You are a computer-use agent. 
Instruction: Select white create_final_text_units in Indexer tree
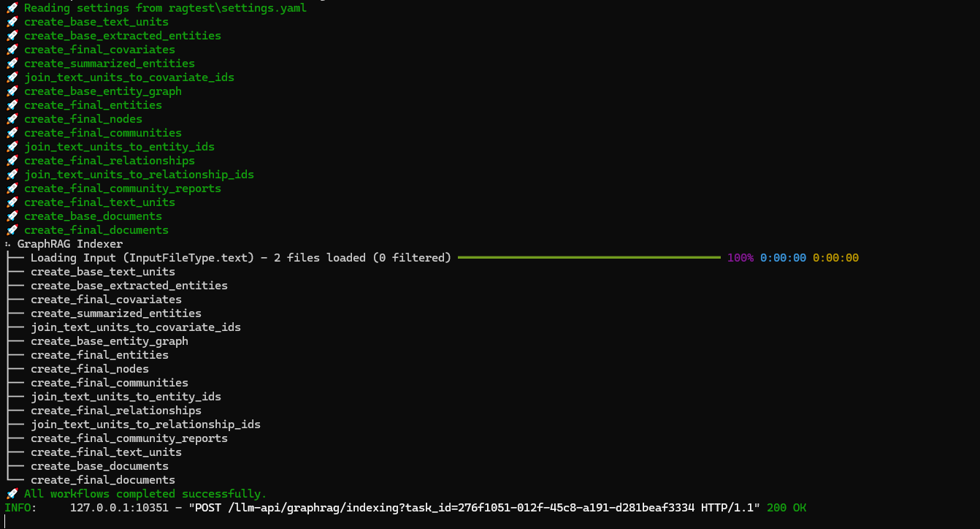point(106,452)
